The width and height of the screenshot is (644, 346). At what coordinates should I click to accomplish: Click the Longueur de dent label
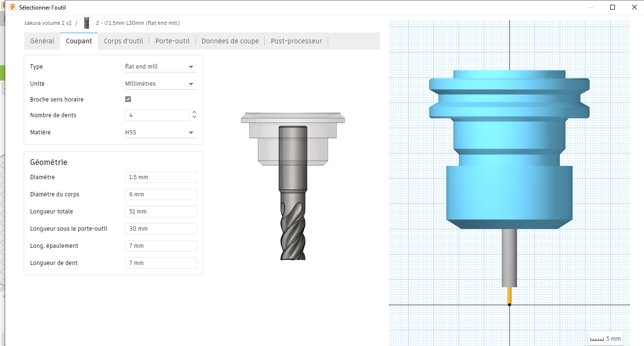tap(54, 263)
